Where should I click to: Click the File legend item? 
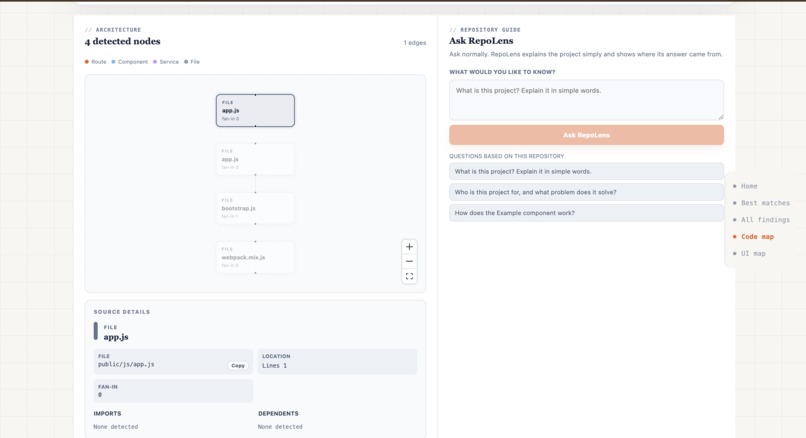click(x=192, y=62)
